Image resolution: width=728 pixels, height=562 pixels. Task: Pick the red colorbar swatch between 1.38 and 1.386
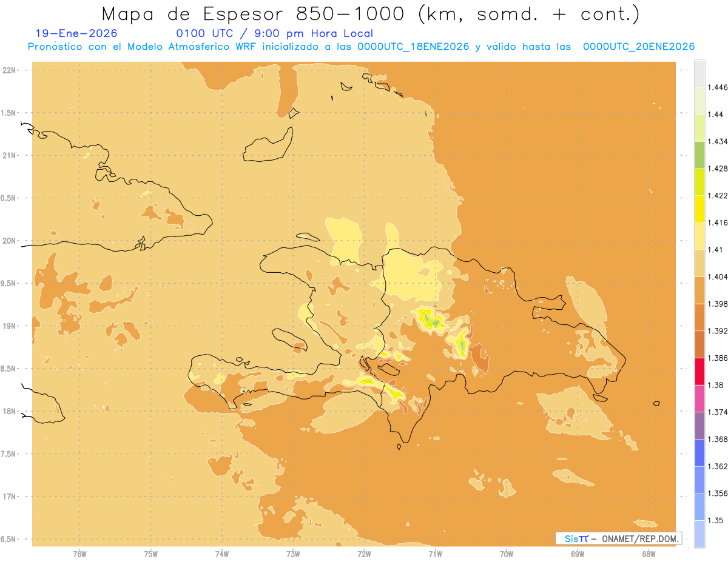point(699,372)
